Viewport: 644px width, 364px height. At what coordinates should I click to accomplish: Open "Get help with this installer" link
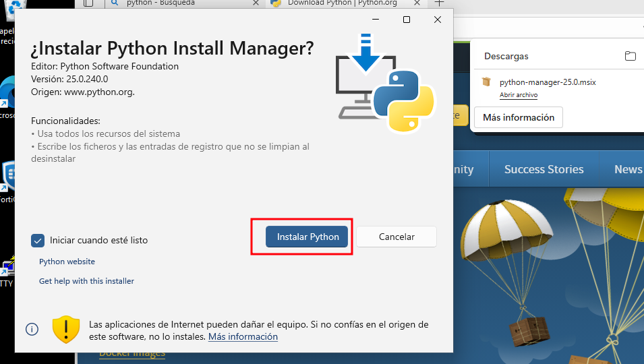click(86, 281)
